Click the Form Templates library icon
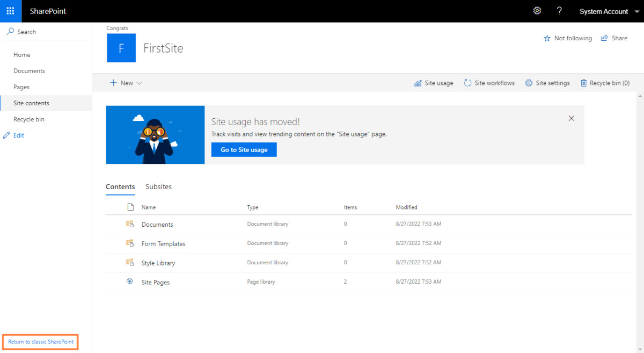The height and width of the screenshot is (353, 644). (130, 243)
